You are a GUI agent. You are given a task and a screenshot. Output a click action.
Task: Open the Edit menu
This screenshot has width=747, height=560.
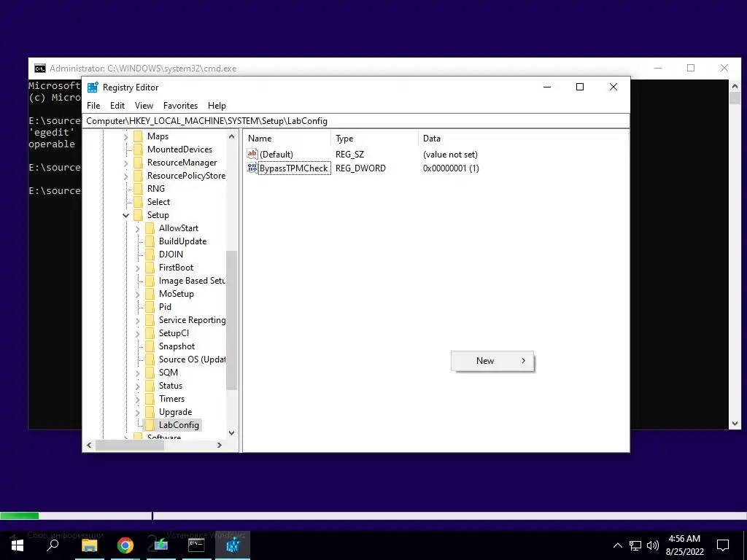click(x=117, y=106)
